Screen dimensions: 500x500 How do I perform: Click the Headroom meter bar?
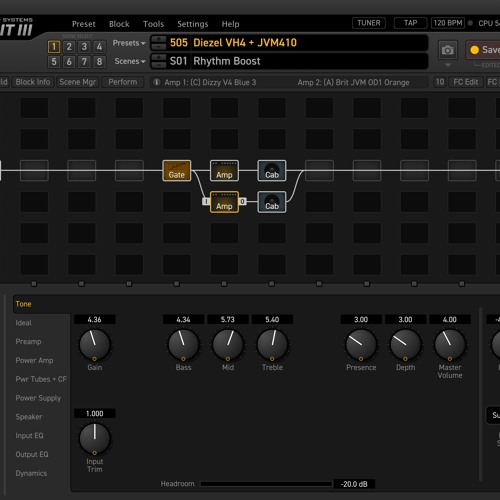266,484
